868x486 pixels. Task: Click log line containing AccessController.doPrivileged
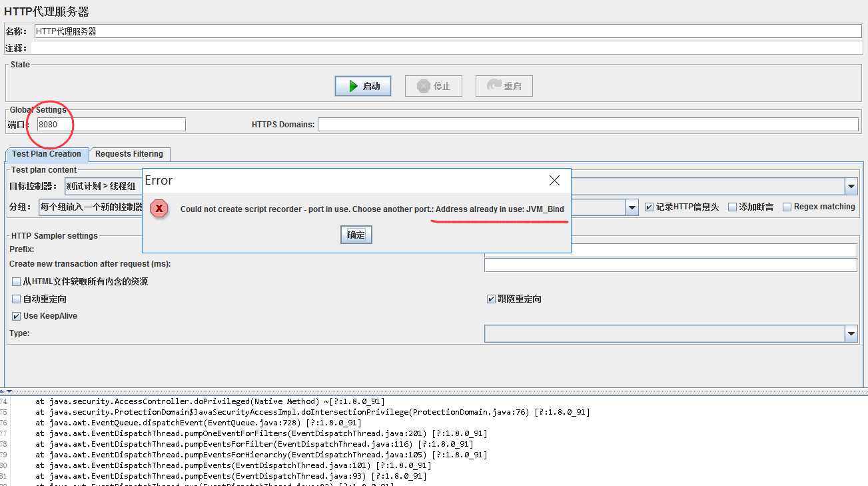click(210, 401)
